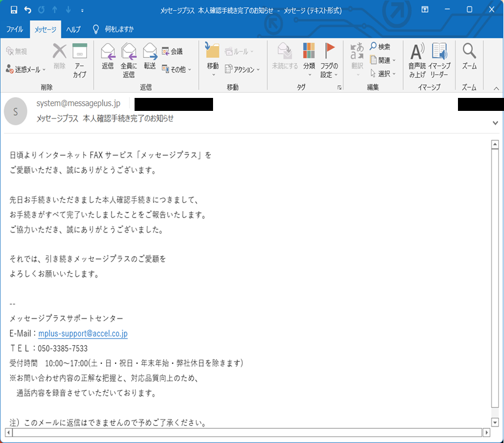Reply to everyone with 全員に返信
This screenshot has width=504, height=443.
point(129,60)
